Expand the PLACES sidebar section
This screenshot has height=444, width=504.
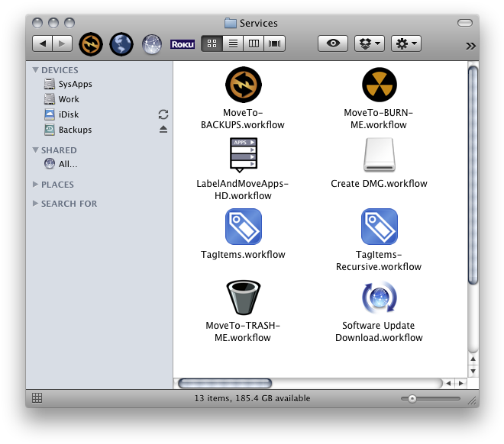(36, 185)
